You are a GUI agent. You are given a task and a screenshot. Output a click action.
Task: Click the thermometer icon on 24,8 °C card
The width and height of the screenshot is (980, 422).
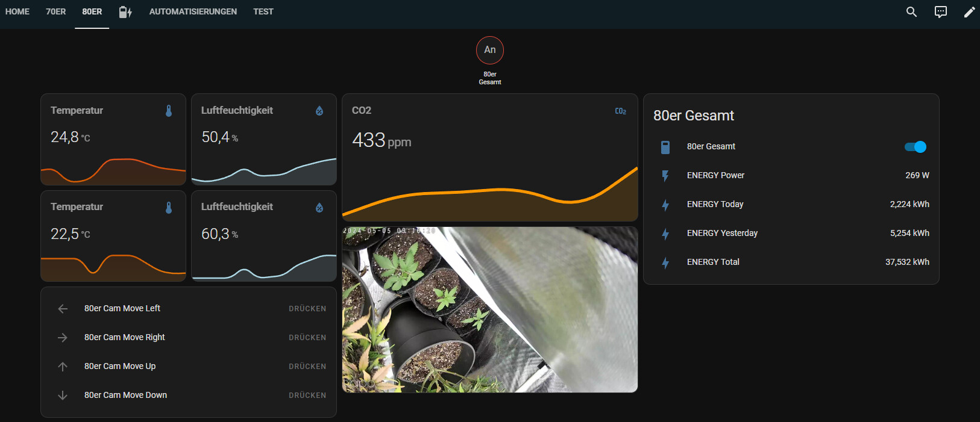click(169, 111)
